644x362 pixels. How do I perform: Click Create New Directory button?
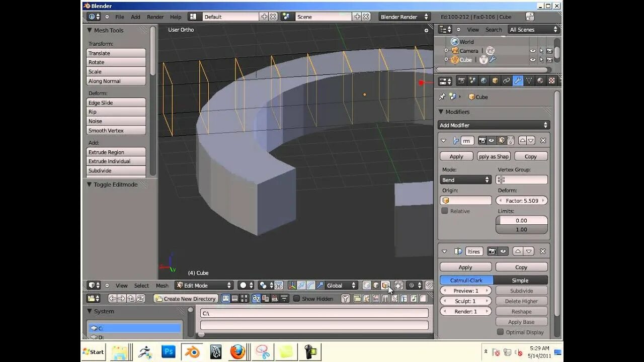click(x=186, y=298)
